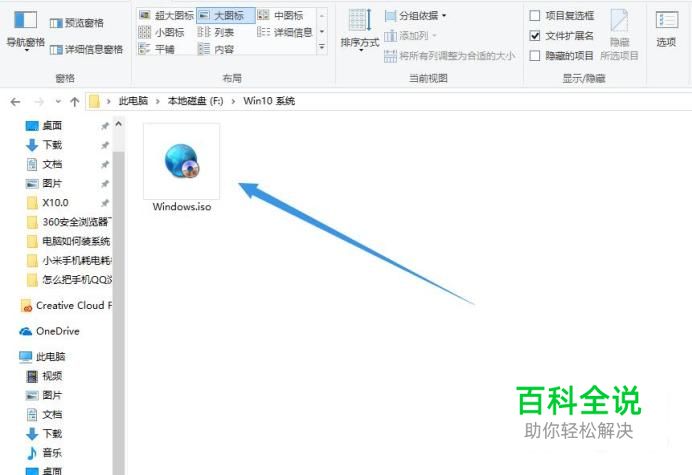Select Medium icons (中图标) layout
This screenshot has width=692, height=475.
pyautogui.click(x=281, y=15)
